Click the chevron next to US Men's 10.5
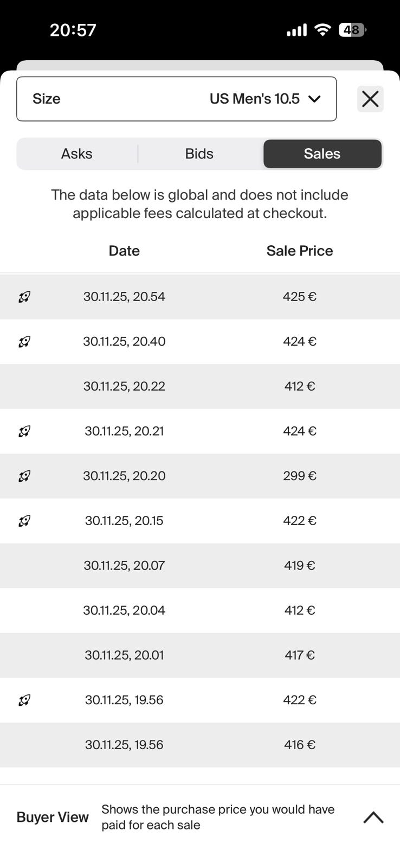400x868 pixels. click(x=314, y=99)
